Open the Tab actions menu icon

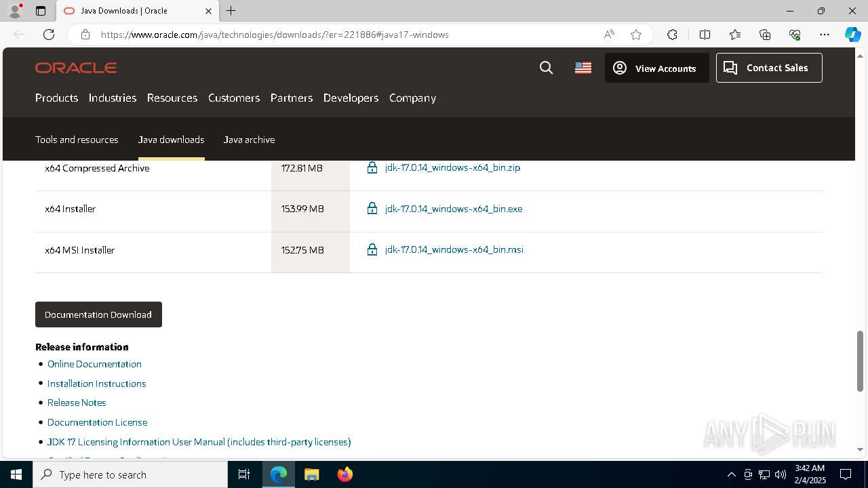click(x=41, y=11)
